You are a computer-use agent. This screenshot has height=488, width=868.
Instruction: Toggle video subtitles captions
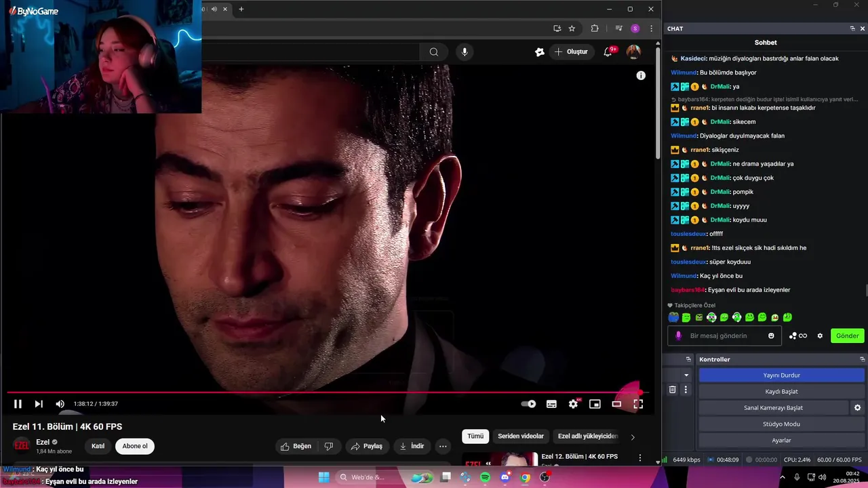point(551,404)
